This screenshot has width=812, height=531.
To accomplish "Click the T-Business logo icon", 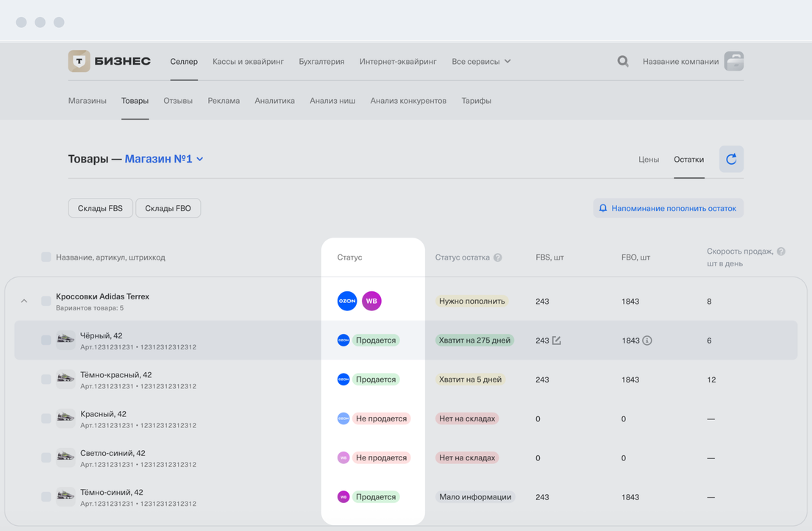I will [79, 62].
